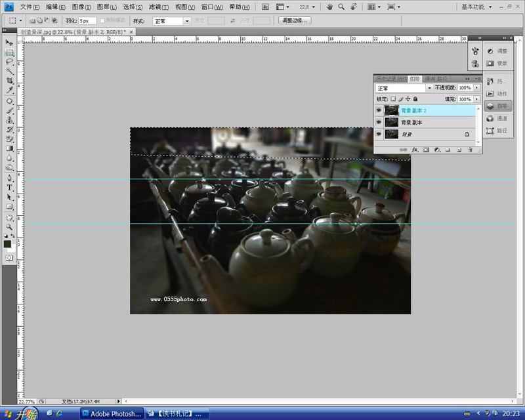The image size is (525, 420).
Task: Click the Windows 开始 start button
Action: pos(20,413)
